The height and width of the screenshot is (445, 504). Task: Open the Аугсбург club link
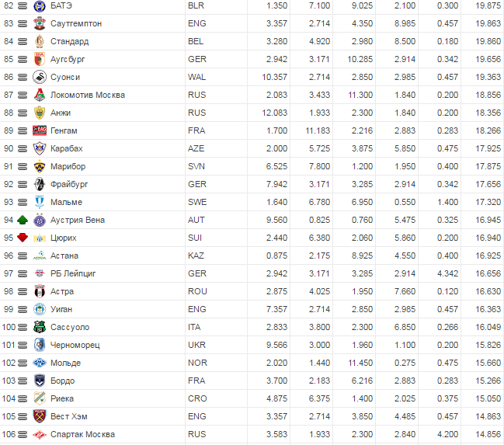click(x=69, y=59)
